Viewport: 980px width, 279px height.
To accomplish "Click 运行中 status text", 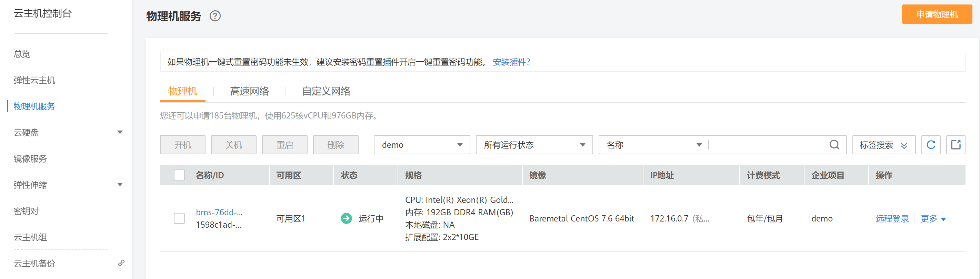I will coord(371,219).
